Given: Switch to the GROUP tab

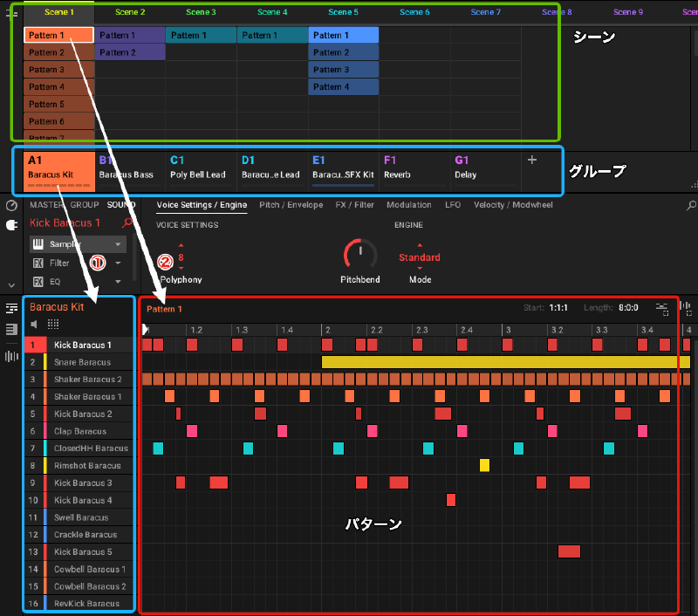Looking at the screenshot, I should (85, 205).
